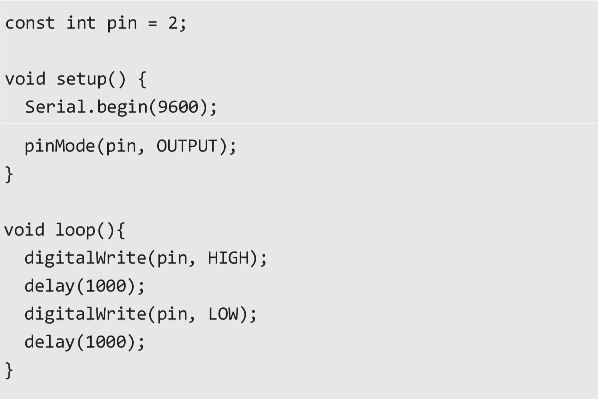Click the first delay(1000) call
The image size is (598, 399).
click(84, 286)
